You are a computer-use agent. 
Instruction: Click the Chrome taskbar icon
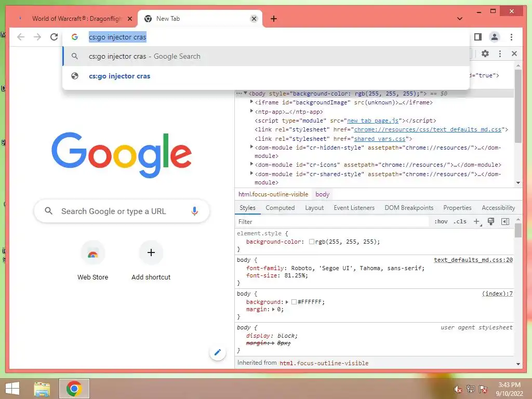[74, 389]
